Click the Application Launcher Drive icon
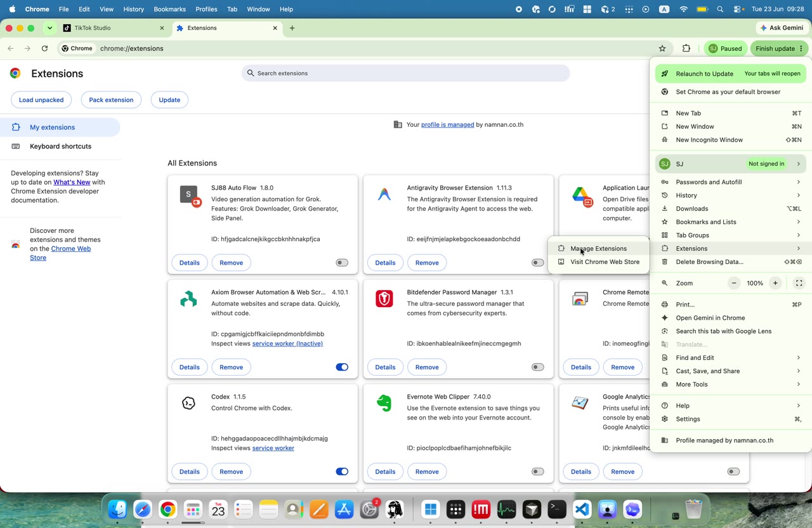Screen dimensions: 812x528 pyautogui.click(x=581, y=196)
